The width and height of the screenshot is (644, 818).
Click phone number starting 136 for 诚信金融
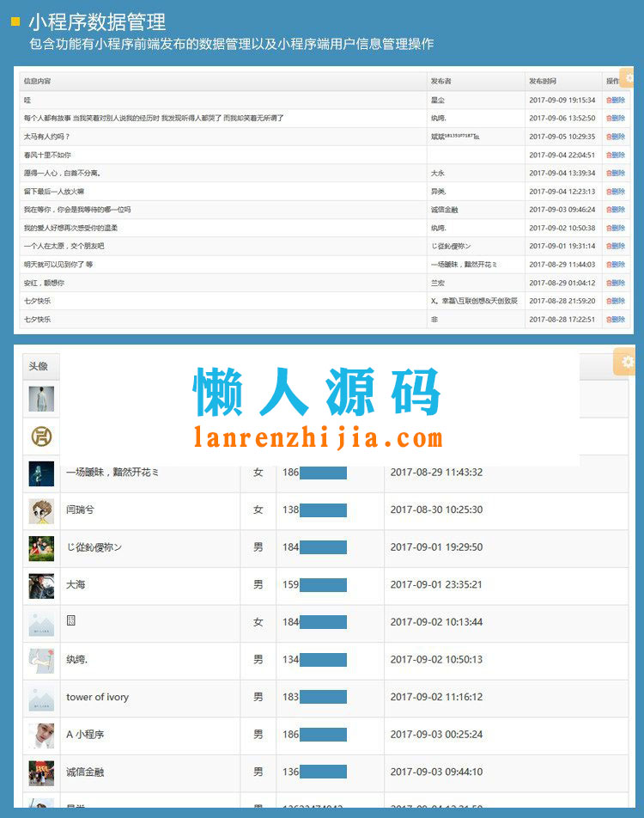[x=314, y=772]
